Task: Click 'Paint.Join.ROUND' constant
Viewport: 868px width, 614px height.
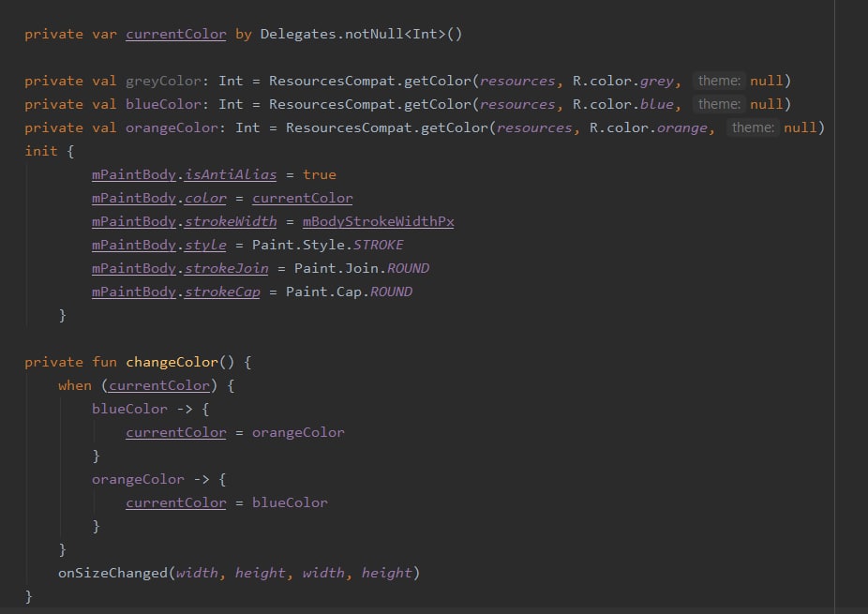Action: coord(362,268)
